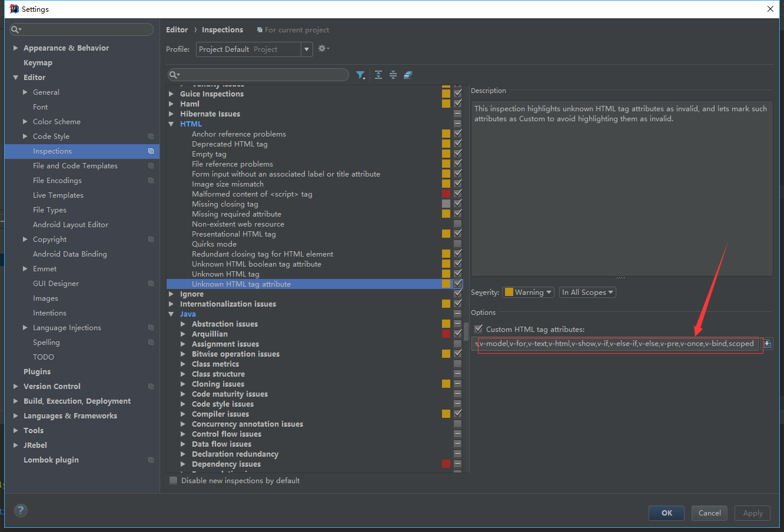Open the Plugins settings page
The width and height of the screenshot is (784, 532).
point(37,372)
